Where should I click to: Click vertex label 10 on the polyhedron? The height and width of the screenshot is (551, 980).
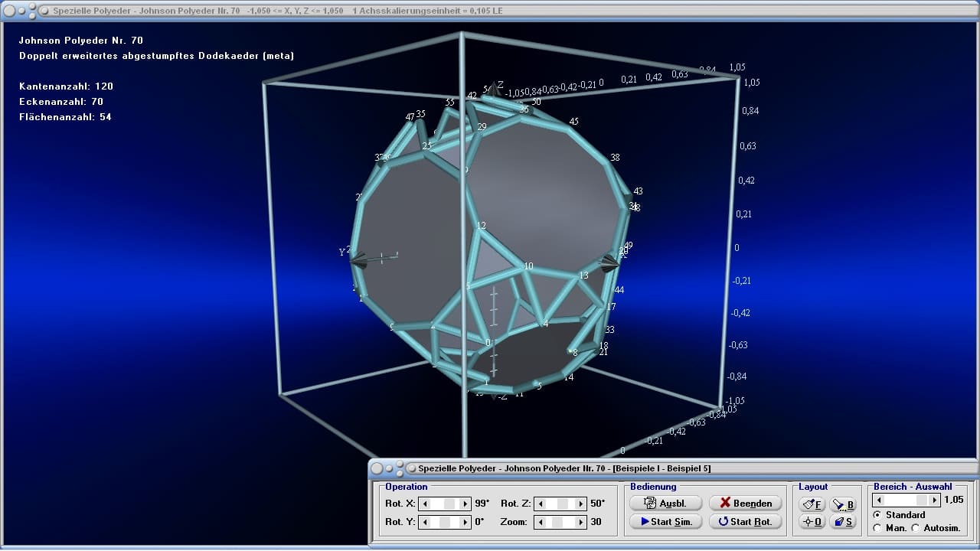(x=528, y=266)
